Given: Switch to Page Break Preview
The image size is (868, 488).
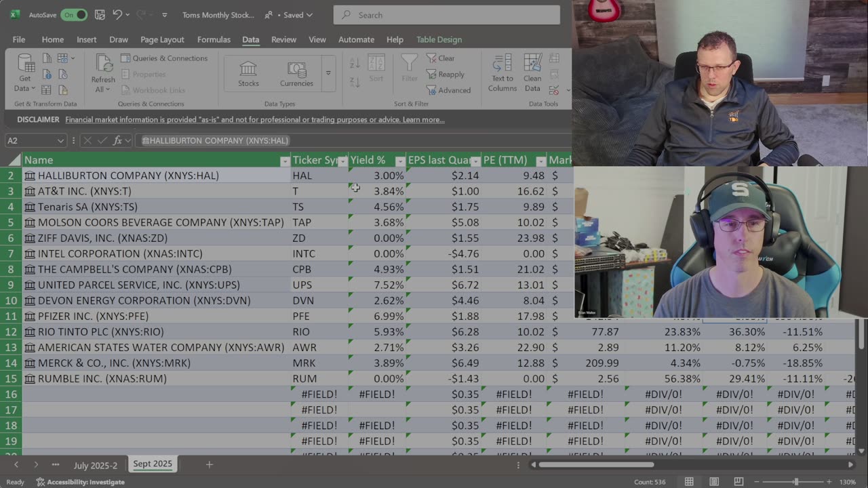Looking at the screenshot, I should pyautogui.click(x=738, y=482).
